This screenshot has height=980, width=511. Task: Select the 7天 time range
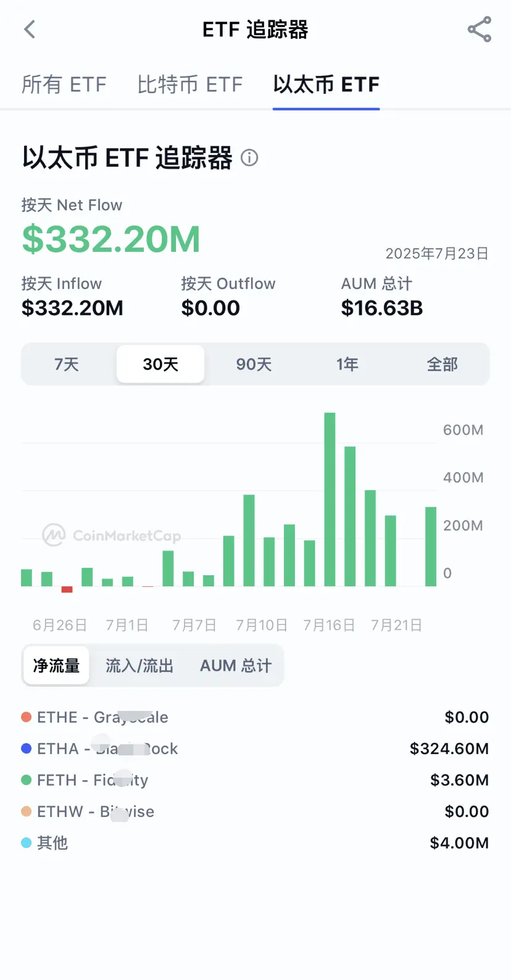point(67,364)
